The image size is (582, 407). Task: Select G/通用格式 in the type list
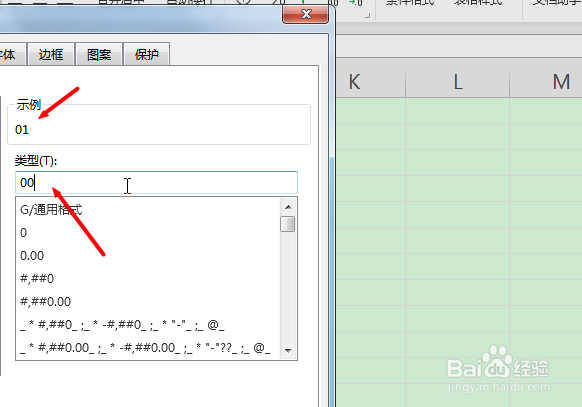(x=148, y=210)
